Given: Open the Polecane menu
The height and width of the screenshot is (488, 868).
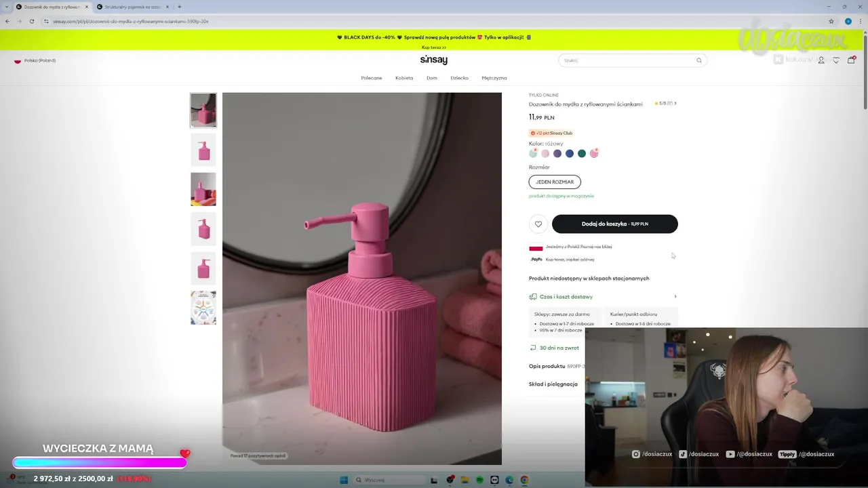Looking at the screenshot, I should click(372, 78).
